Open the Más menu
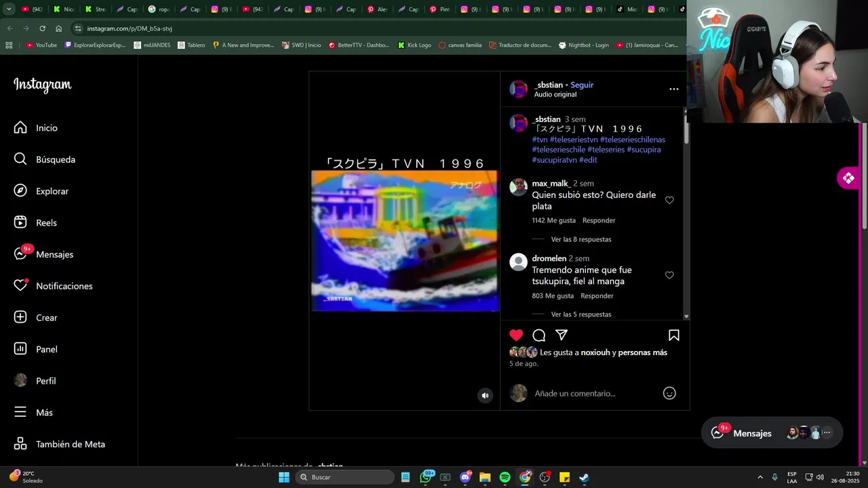868x488 pixels. (x=34, y=412)
